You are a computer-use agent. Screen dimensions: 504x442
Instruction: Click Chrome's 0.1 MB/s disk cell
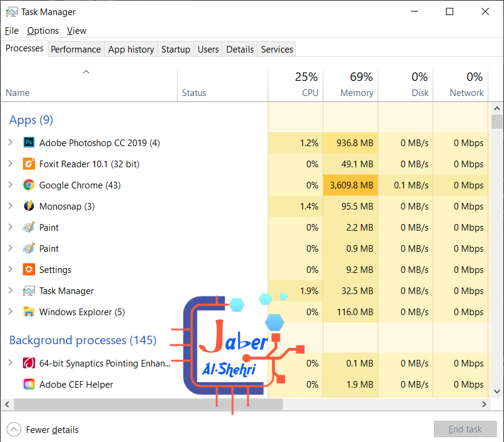click(405, 185)
